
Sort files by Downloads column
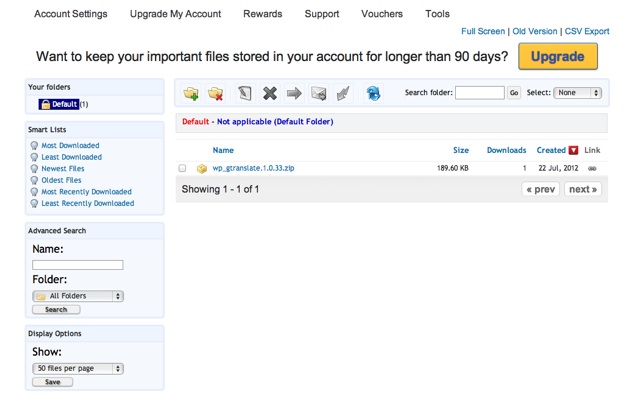(507, 150)
